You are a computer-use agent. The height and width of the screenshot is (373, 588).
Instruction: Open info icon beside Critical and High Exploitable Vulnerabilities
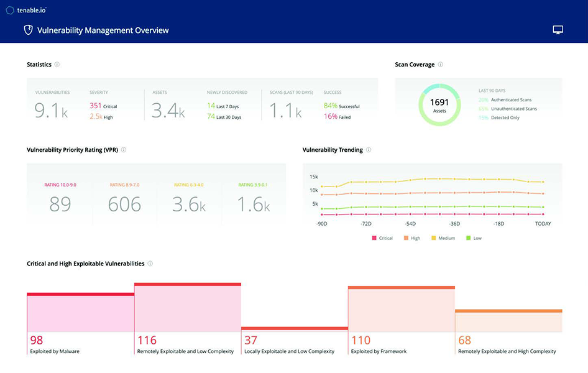150,264
